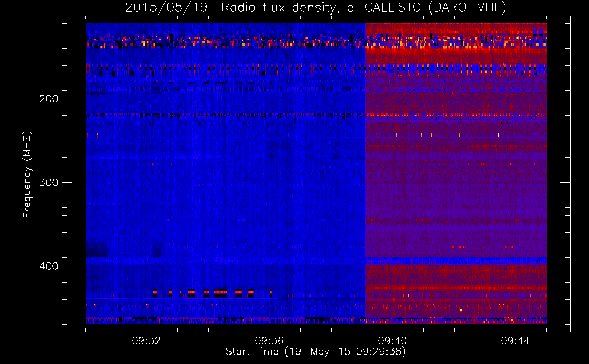Image resolution: width=589 pixels, height=364 pixels.
Task: Click the 09:40 time tick label
Action: 392,341
